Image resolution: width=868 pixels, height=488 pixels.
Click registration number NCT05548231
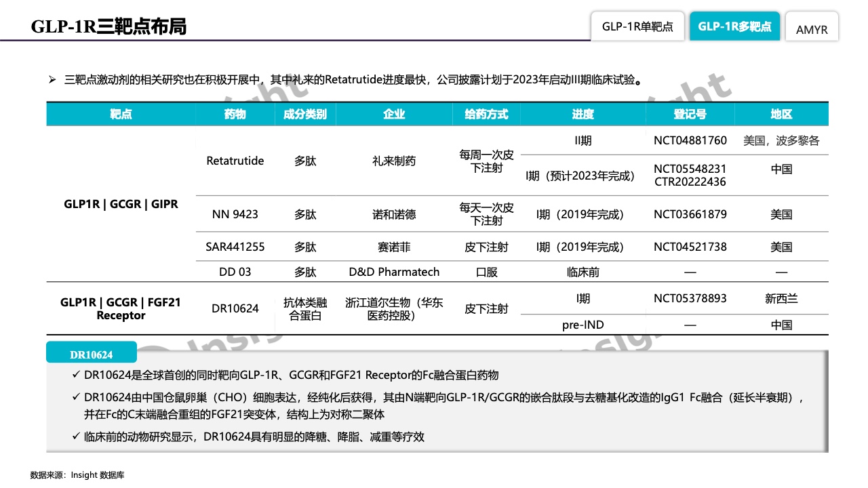(690, 169)
